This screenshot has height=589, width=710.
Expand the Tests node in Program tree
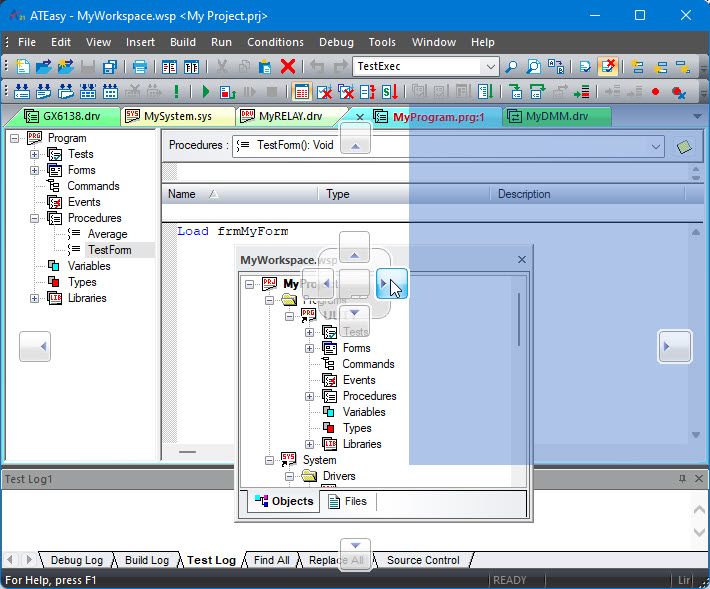coord(34,154)
